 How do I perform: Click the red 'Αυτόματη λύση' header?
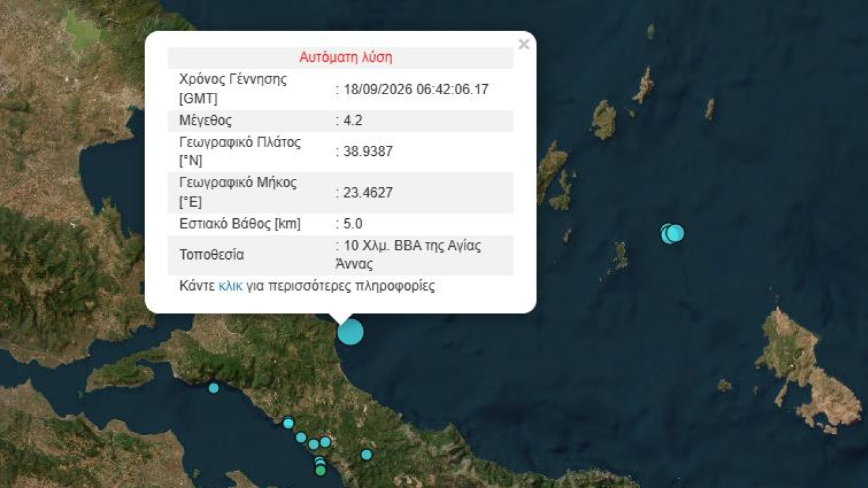[x=346, y=58]
